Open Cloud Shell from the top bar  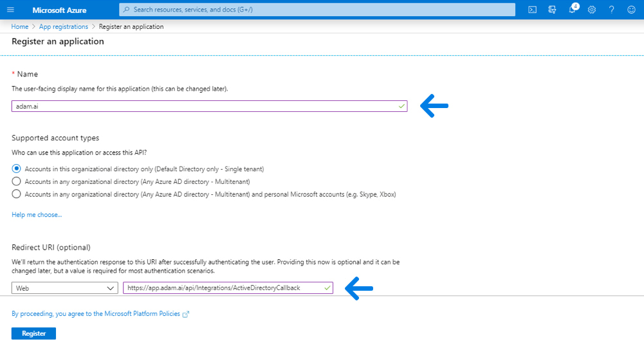click(532, 10)
